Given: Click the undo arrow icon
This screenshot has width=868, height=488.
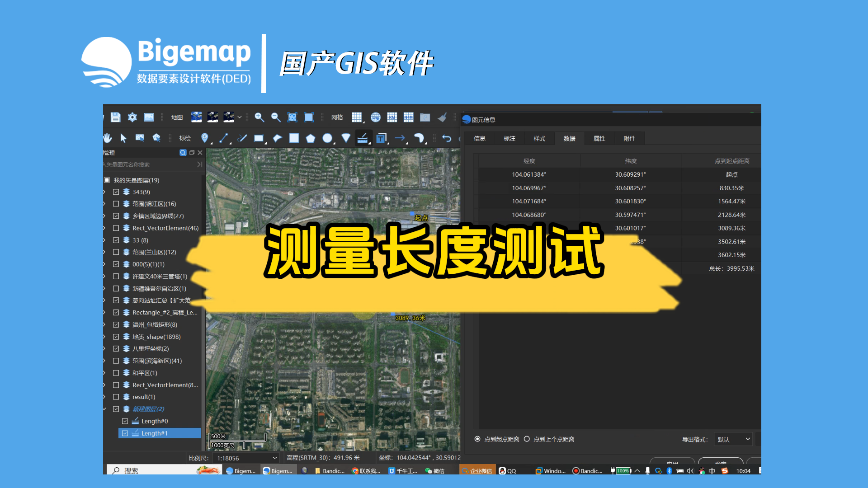Looking at the screenshot, I should coord(447,138).
